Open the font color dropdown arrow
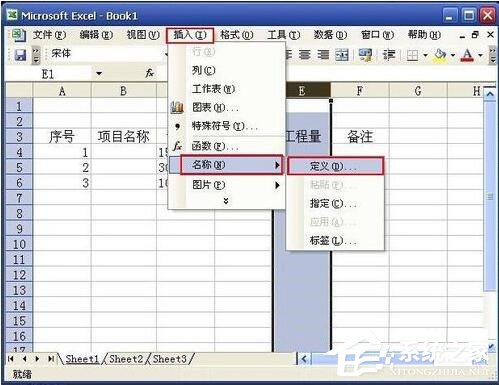Viewport: 499px width, 385px height. (x=480, y=55)
